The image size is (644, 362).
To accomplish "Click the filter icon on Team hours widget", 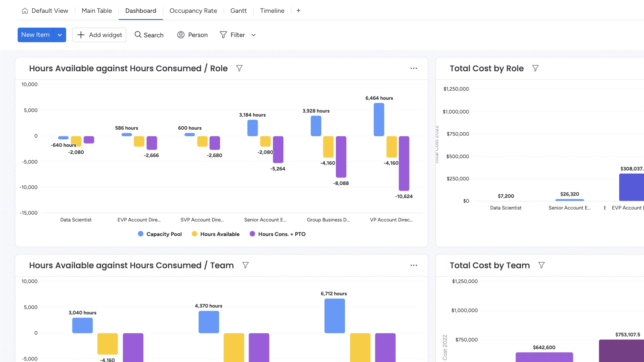I will [x=245, y=265].
